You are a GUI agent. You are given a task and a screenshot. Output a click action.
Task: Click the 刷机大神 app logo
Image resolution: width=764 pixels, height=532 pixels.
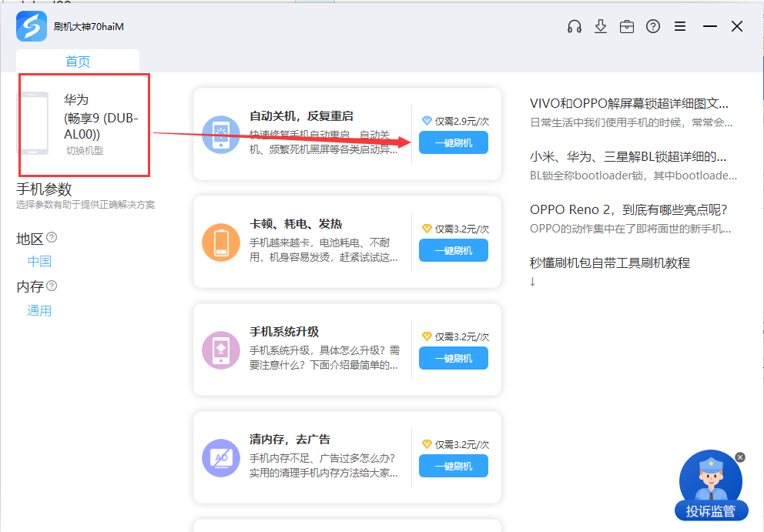pyautogui.click(x=31, y=25)
